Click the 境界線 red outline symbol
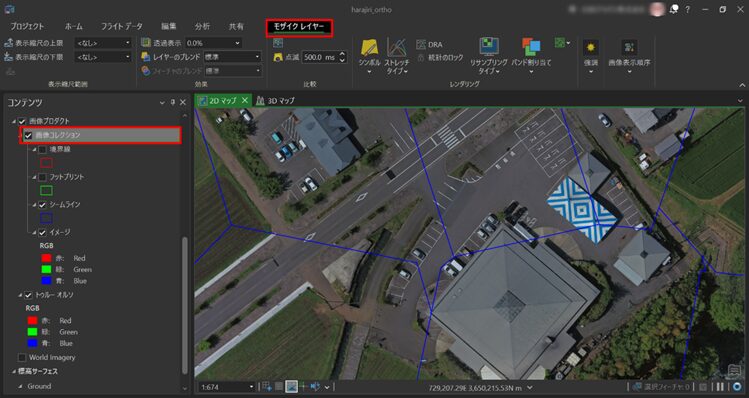 pyautogui.click(x=46, y=163)
